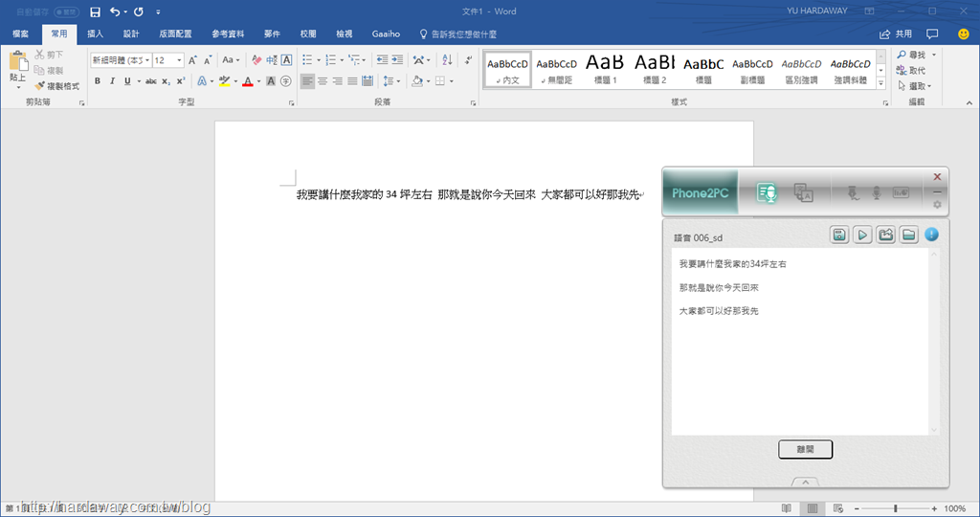The width and height of the screenshot is (980, 517).
Task: Switch to the 參考資料 tab
Action: coord(228,34)
